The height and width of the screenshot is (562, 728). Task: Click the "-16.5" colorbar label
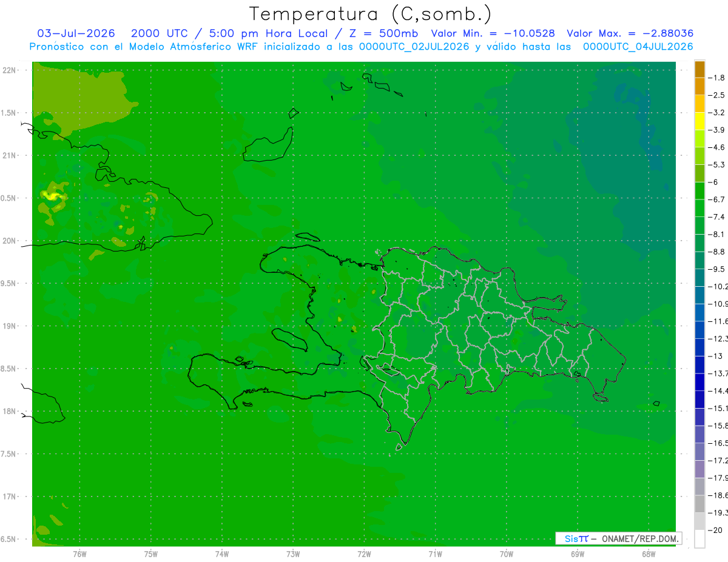click(718, 443)
